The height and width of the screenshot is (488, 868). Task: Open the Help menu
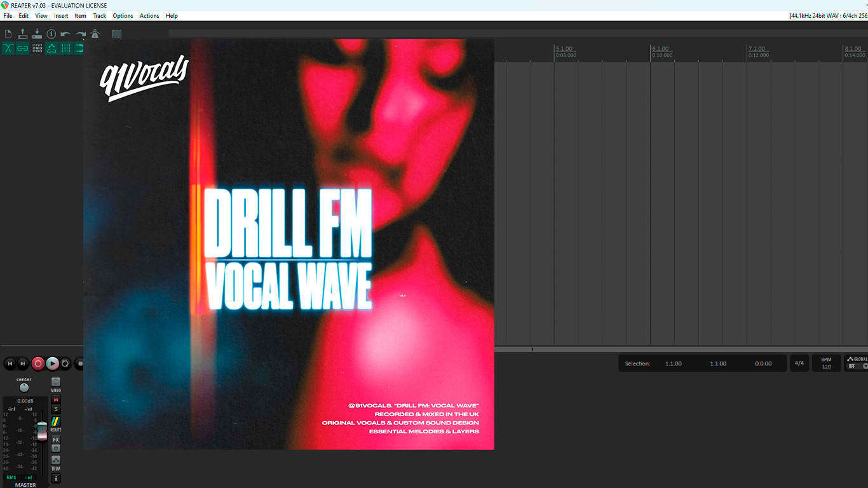172,16
